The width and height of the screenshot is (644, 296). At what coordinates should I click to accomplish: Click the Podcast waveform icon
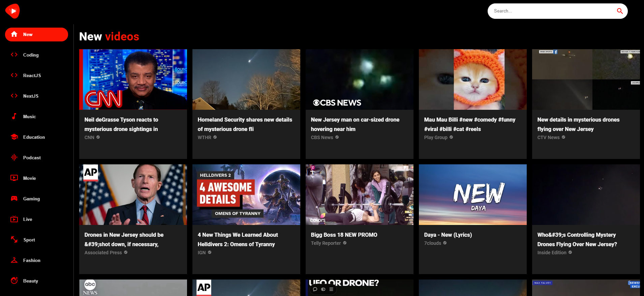[x=14, y=158]
